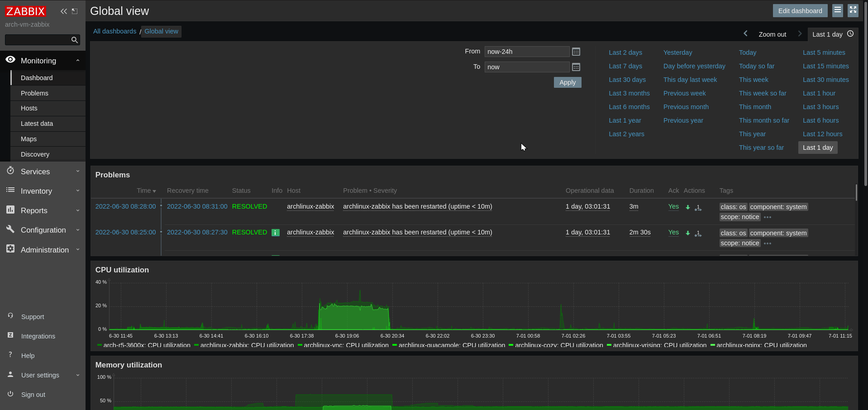Click archlinux-vnc CPU utilization legend swatch
This screenshot has width=868, height=410.
tap(300, 345)
